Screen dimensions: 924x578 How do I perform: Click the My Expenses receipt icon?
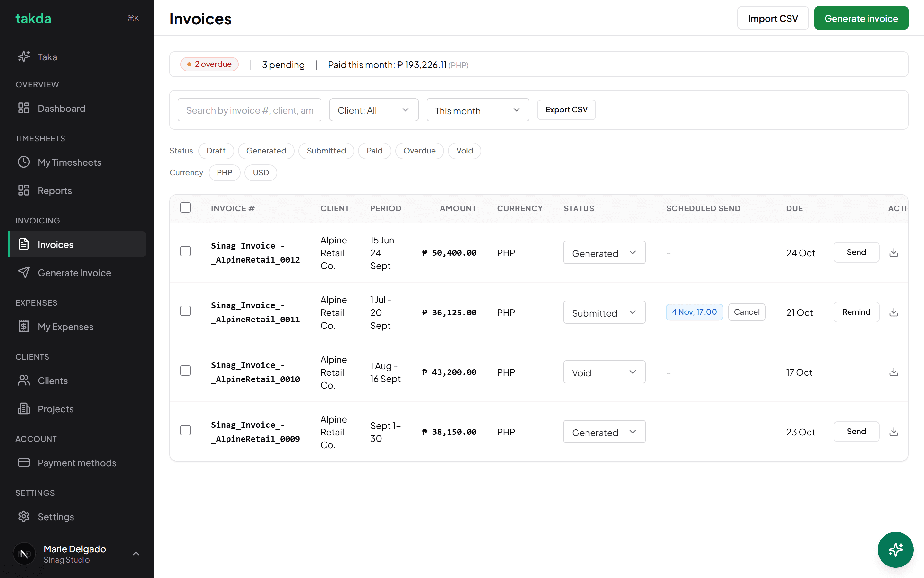point(24,327)
